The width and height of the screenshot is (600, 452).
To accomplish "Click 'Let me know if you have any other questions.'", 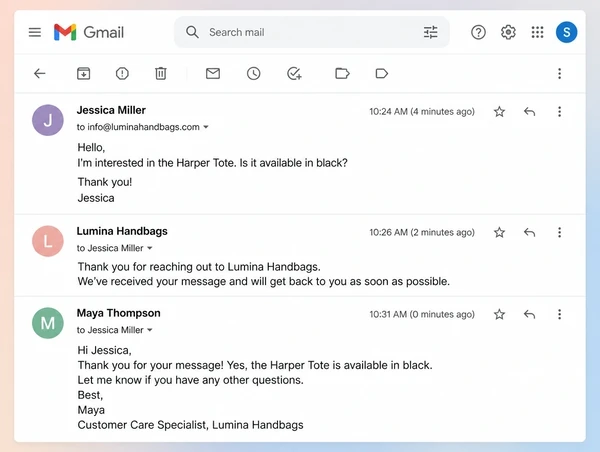I will (190, 380).
